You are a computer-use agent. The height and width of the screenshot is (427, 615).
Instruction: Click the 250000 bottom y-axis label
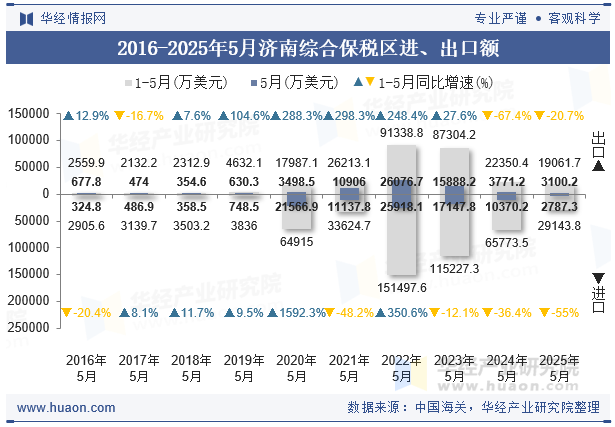pos(29,327)
